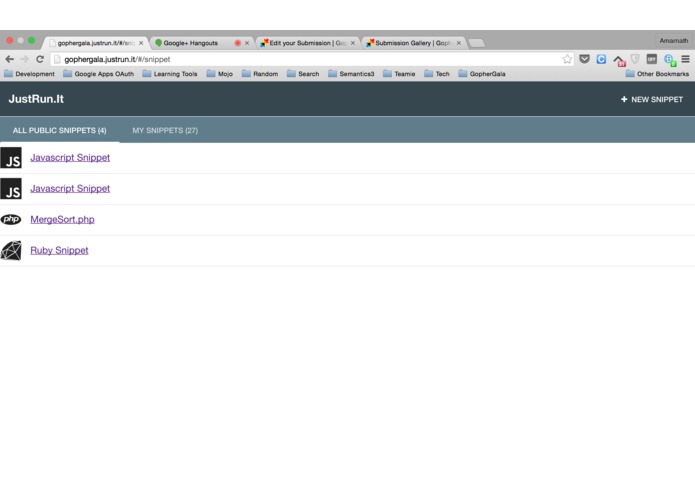This screenshot has height=494, width=695.
Task: Click the Ruby gem icon beside Ruby Snippet
Action: coord(11,250)
